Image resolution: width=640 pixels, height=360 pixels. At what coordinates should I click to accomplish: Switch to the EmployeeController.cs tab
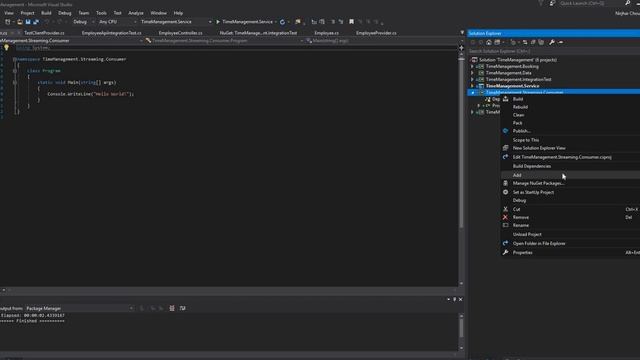[180, 33]
